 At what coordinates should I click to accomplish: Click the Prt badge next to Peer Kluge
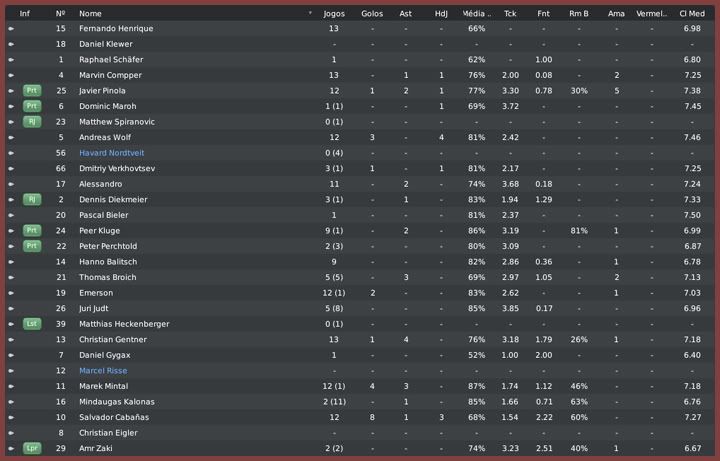point(32,231)
